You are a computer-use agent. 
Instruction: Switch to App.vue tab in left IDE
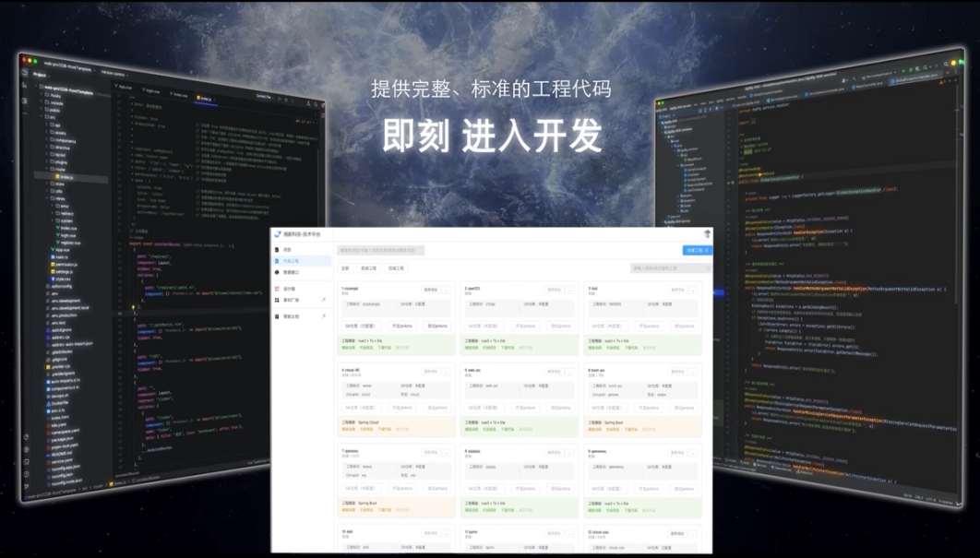[125, 87]
